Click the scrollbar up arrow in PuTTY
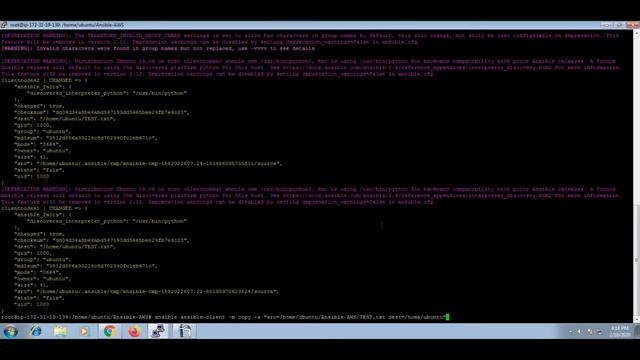Image resolution: width=640 pixels, height=360 pixels. tap(636, 33)
